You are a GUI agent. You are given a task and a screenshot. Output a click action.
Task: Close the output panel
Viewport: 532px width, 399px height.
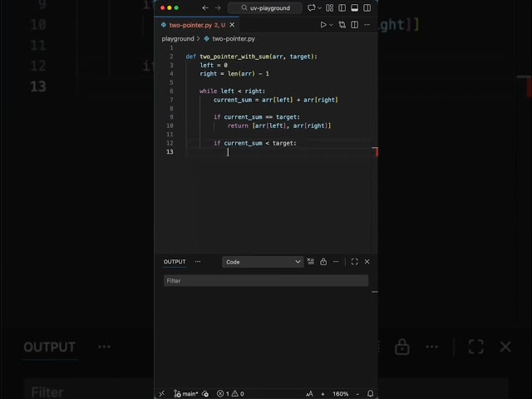click(x=367, y=262)
